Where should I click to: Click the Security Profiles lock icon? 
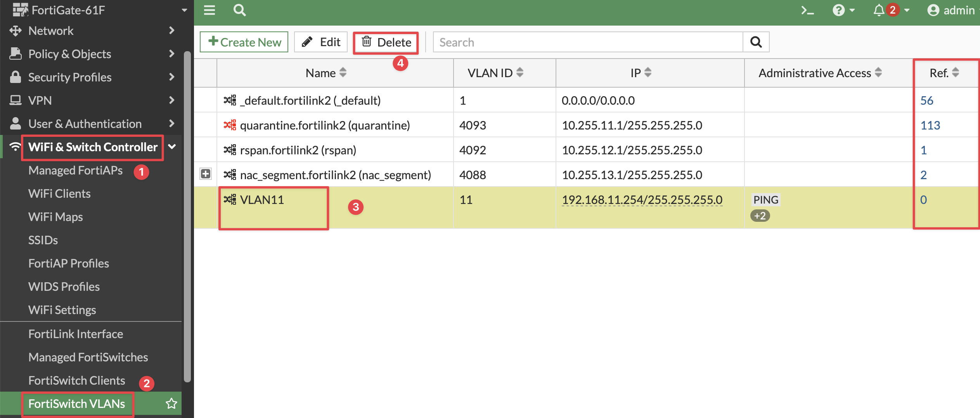coord(16,77)
